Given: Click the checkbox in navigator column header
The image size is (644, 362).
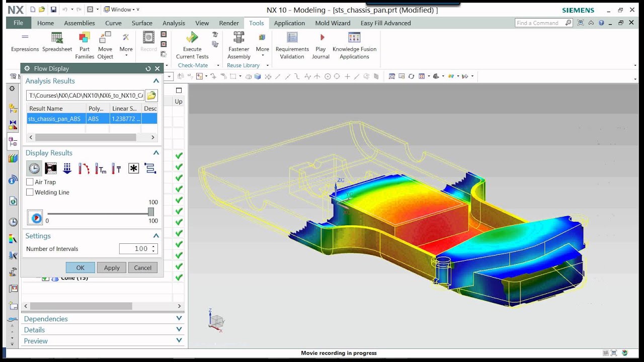Looking at the screenshot, I should pyautogui.click(x=179, y=90).
